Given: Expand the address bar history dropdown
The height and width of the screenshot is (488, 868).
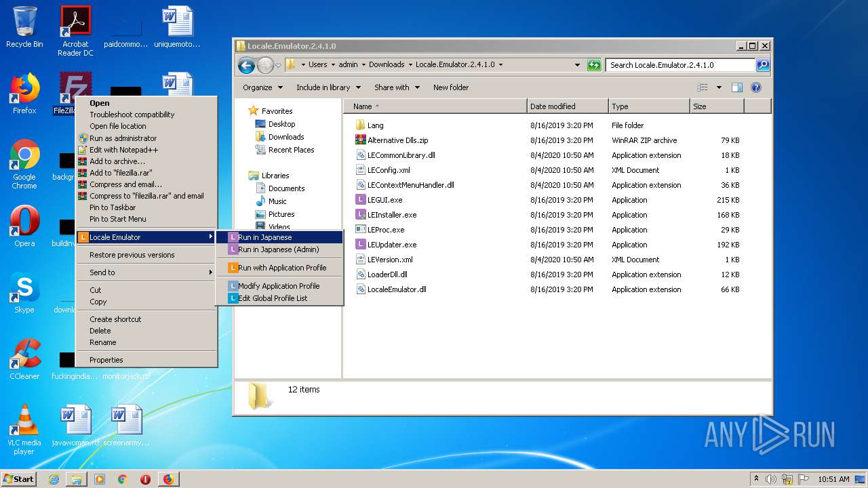Looking at the screenshot, I should point(577,65).
